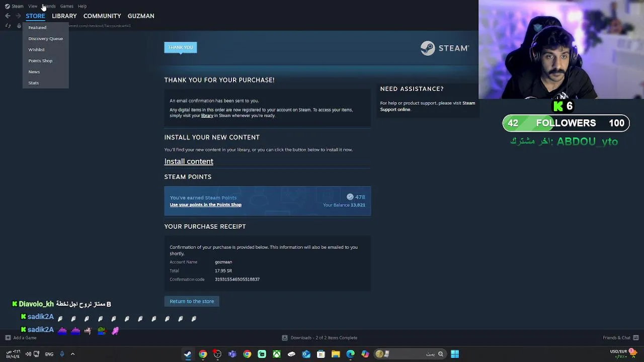
Task: Open the View menu
Action: pyautogui.click(x=33, y=6)
